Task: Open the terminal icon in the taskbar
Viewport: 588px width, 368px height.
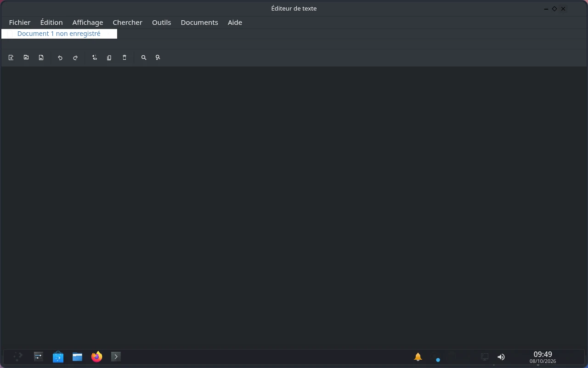Action: pyautogui.click(x=116, y=356)
